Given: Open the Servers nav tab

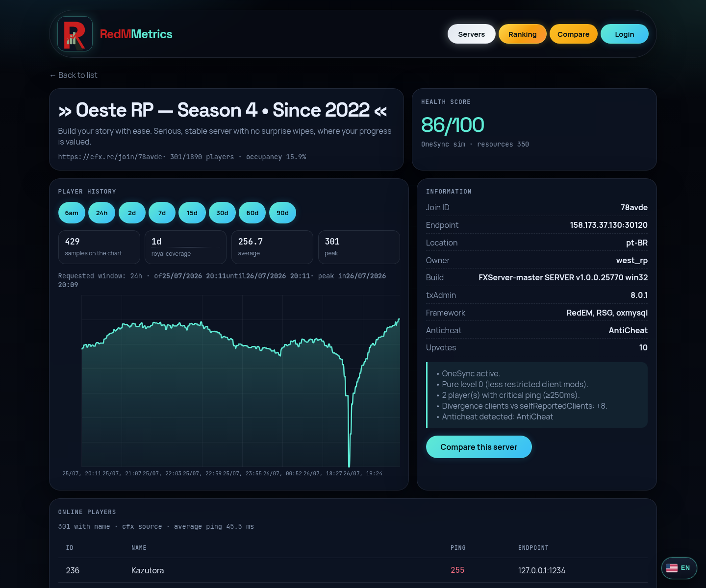Looking at the screenshot, I should point(472,34).
